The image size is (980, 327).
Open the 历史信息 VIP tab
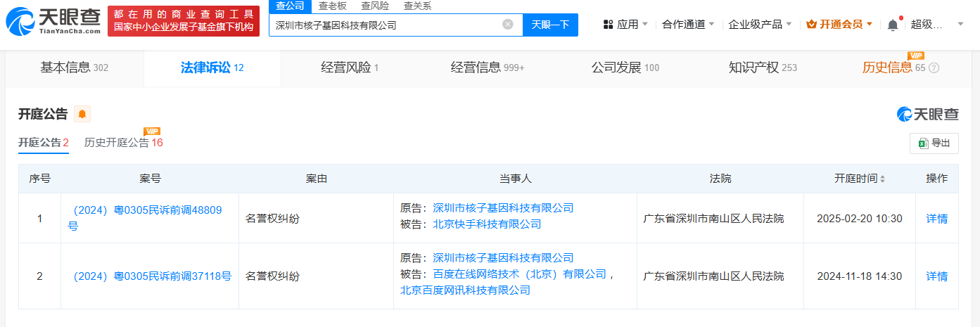click(893, 68)
